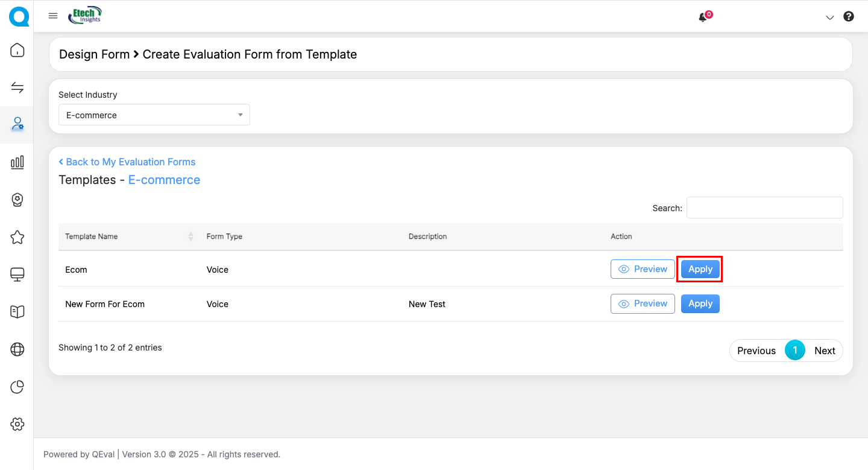Open the settings gear sidebar icon
Screen dimensions: 868x470
coord(17,424)
